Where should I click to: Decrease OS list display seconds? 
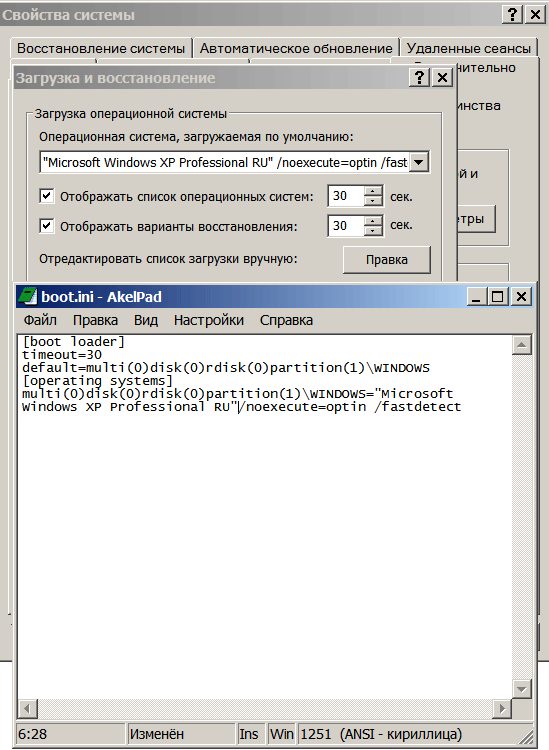373,201
